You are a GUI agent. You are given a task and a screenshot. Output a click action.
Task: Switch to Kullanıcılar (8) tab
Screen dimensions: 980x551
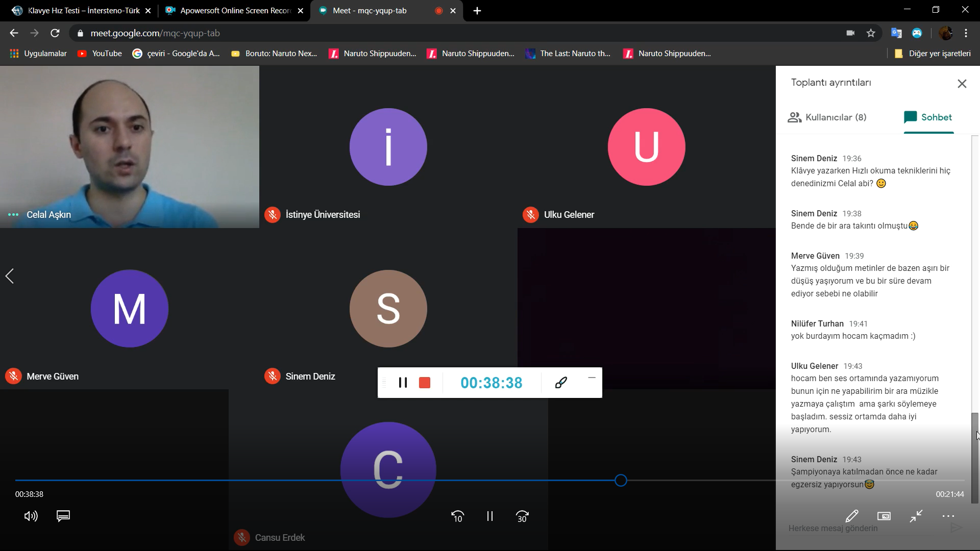click(827, 117)
